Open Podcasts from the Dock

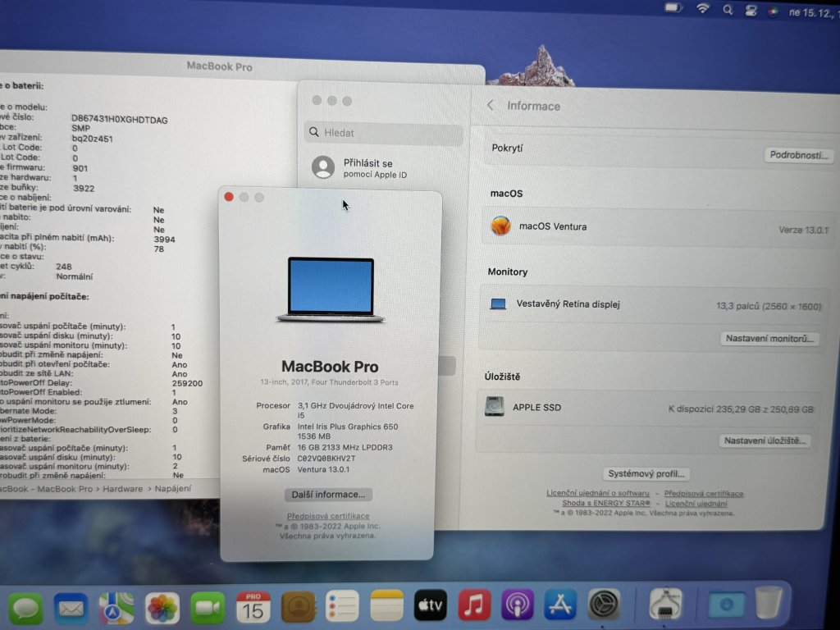pyautogui.click(x=518, y=605)
